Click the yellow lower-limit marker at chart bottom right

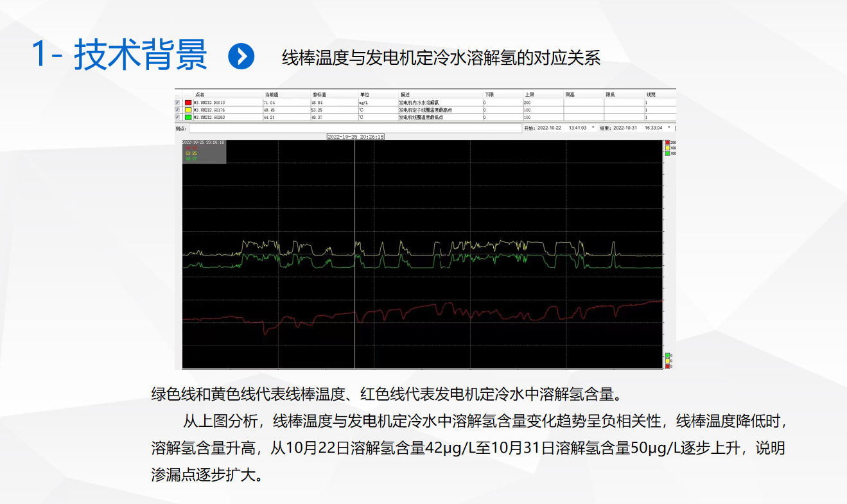pyautogui.click(x=668, y=361)
